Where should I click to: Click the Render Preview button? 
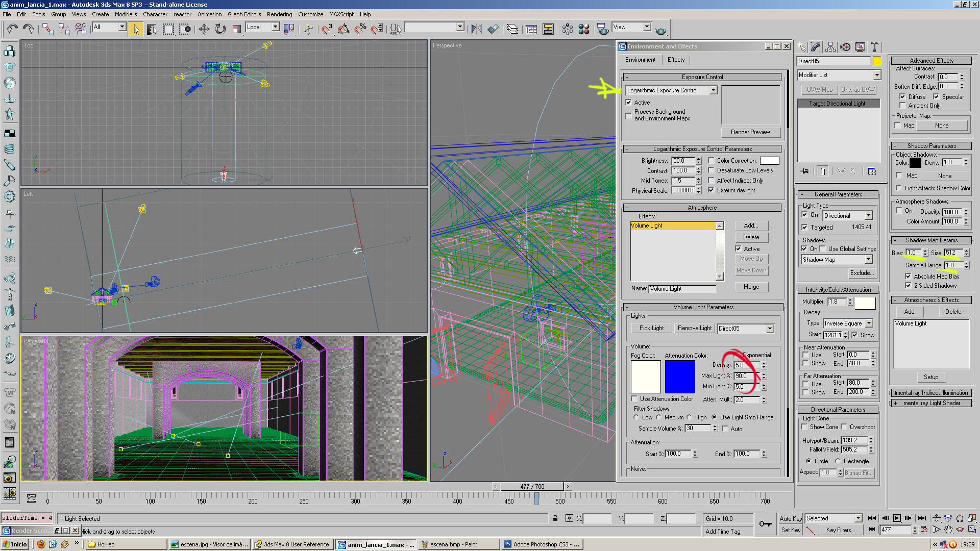click(x=750, y=132)
